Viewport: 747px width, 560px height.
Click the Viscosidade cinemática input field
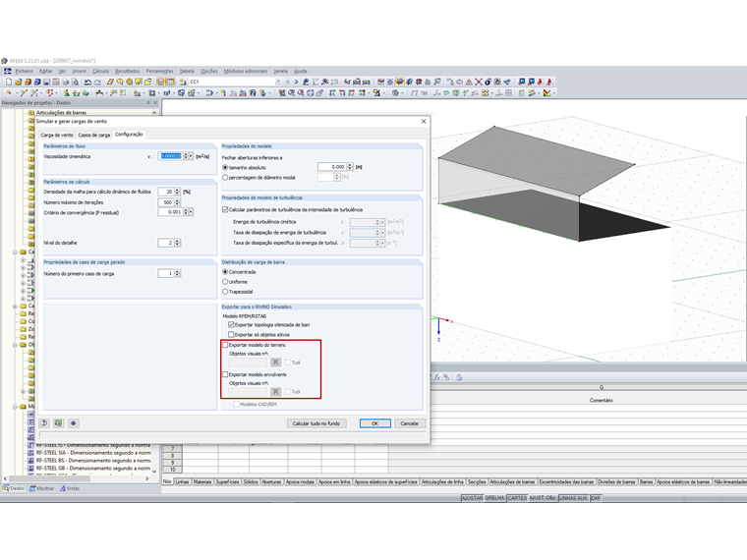click(x=171, y=156)
